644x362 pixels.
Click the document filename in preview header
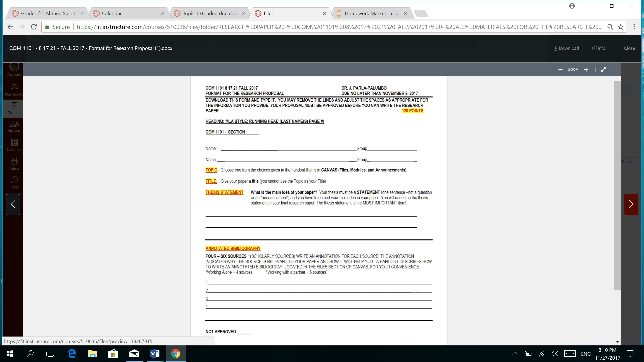[91, 48]
